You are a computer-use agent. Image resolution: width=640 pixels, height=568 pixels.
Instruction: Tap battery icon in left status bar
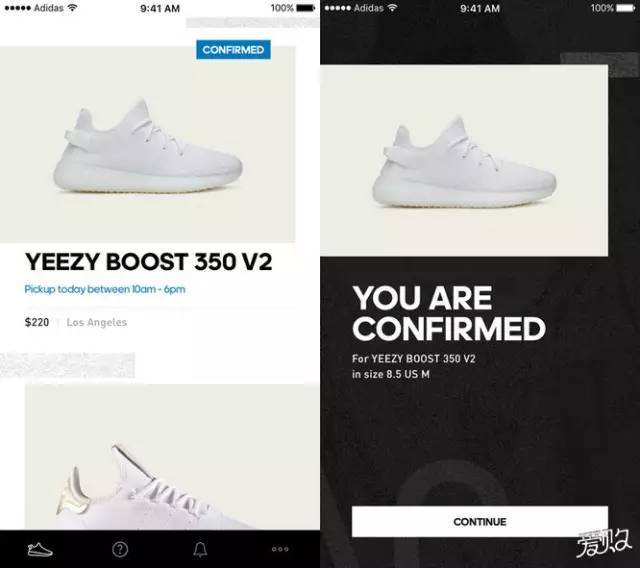coord(306,8)
